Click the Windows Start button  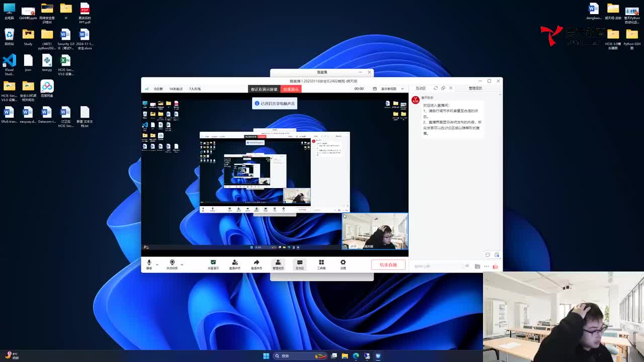[x=266, y=356]
